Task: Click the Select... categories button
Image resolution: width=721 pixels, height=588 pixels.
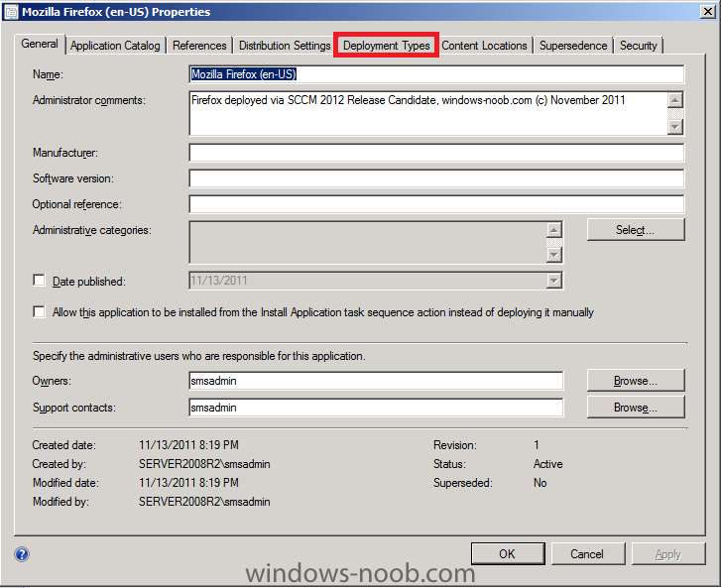Action: (x=636, y=230)
